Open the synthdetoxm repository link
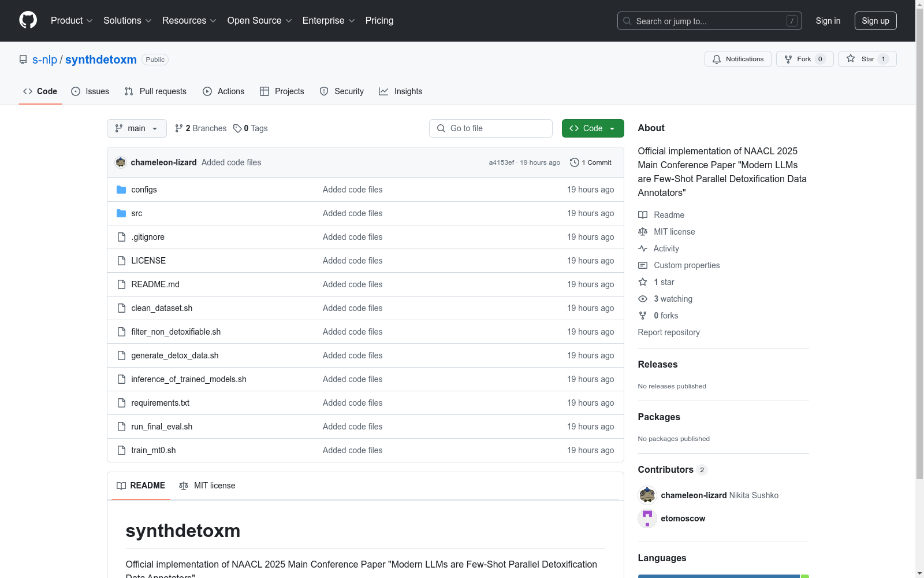Viewport: 924px width, 578px height. coord(101,60)
